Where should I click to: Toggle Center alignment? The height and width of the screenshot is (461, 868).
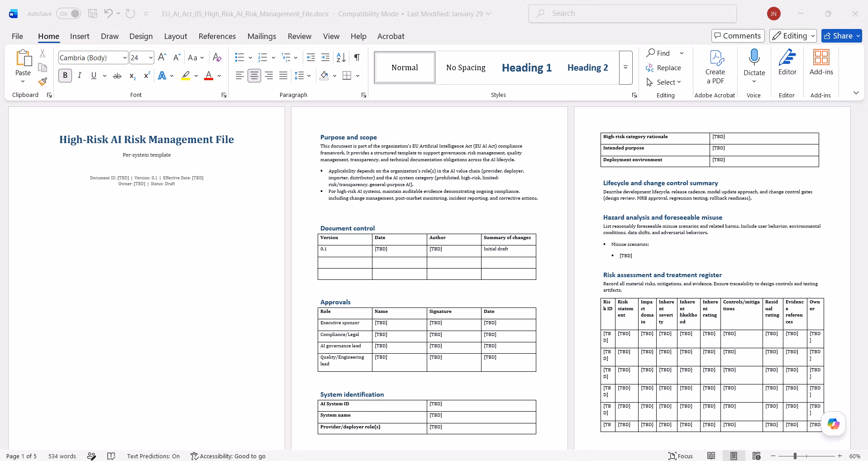pos(254,76)
